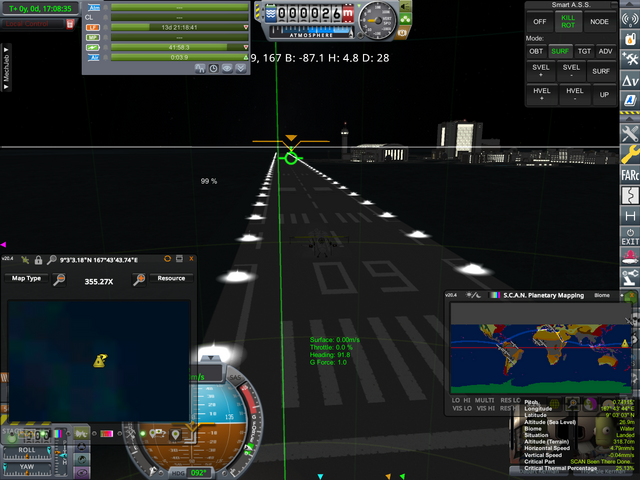Viewport: 640px width, 480px height.
Task: Open the fuel canister toolbar icon
Action: 630,39
